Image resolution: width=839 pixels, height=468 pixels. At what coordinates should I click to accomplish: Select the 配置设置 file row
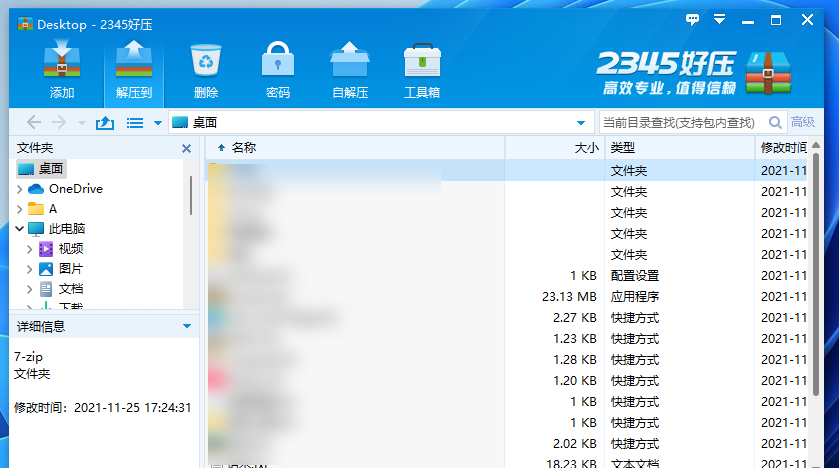coord(507,275)
